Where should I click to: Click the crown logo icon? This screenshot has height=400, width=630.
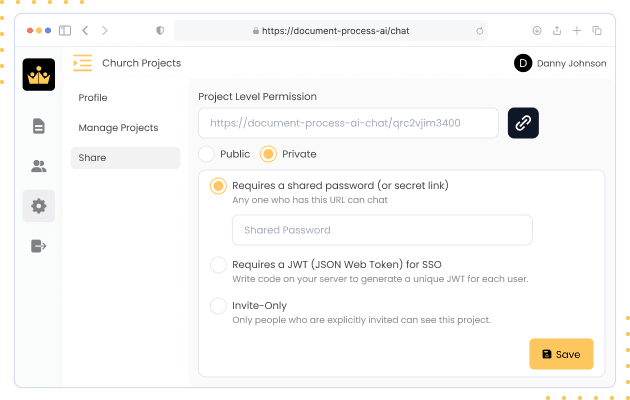[x=39, y=75]
